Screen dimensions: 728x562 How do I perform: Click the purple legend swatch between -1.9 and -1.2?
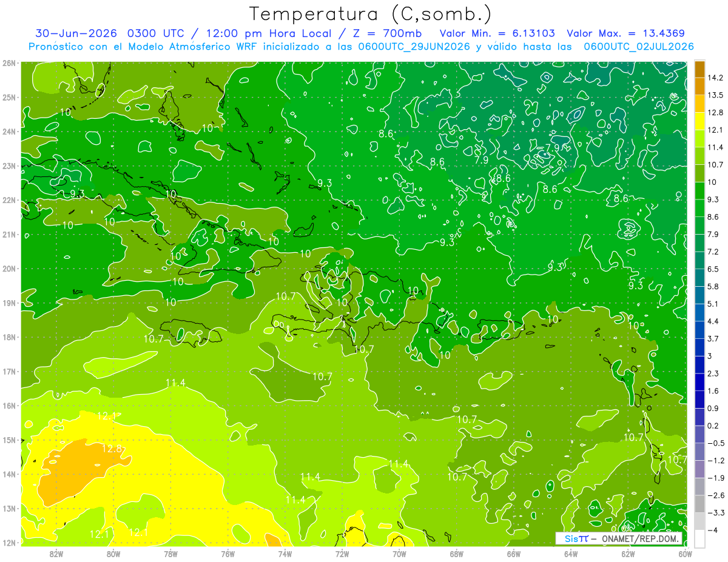point(699,469)
